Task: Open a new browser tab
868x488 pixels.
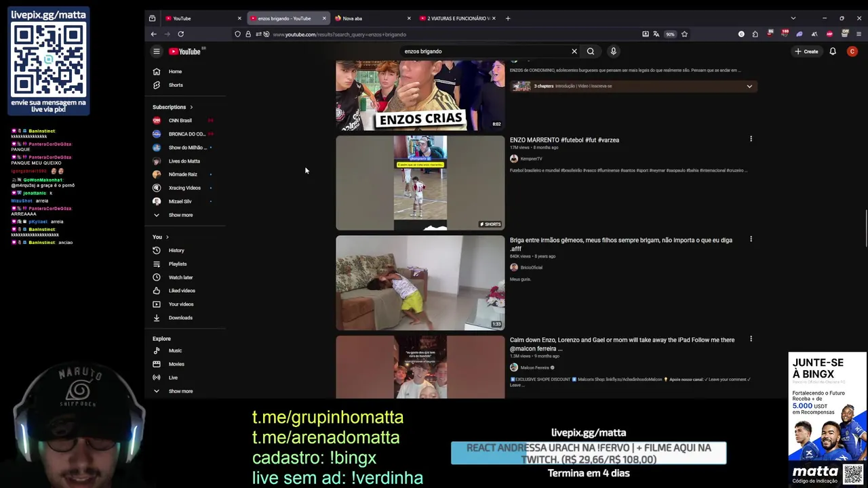Action: click(x=508, y=18)
